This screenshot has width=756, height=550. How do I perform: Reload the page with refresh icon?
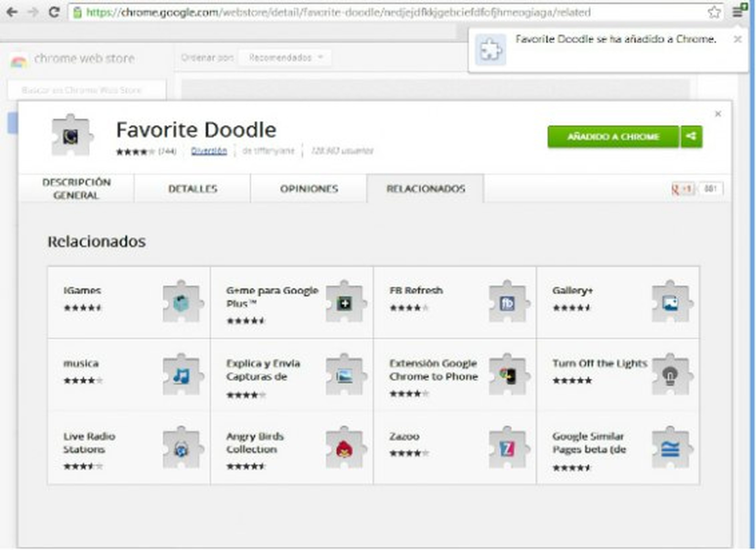tap(54, 12)
